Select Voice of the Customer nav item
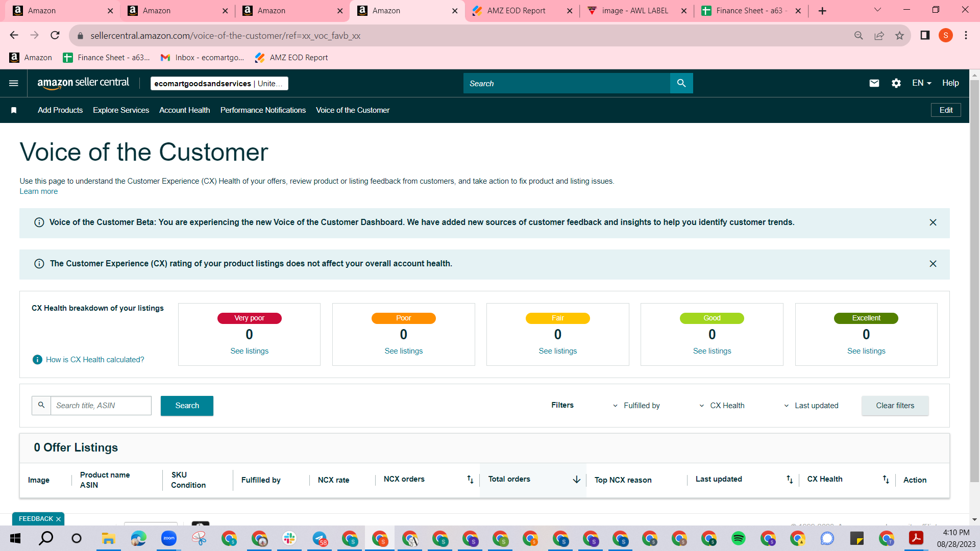Image resolution: width=980 pixels, height=551 pixels. tap(353, 110)
